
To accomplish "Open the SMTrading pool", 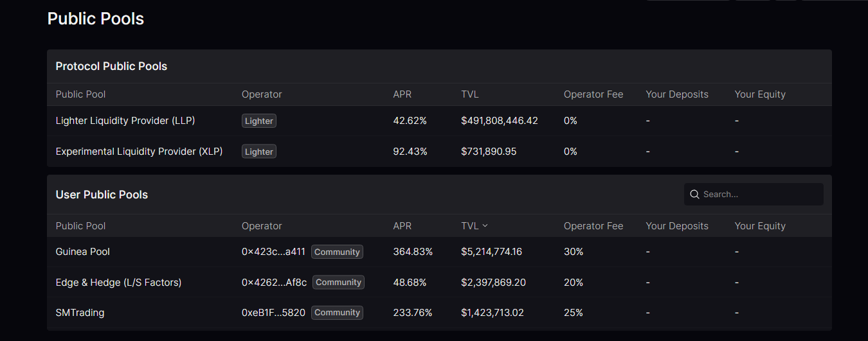I will (80, 313).
